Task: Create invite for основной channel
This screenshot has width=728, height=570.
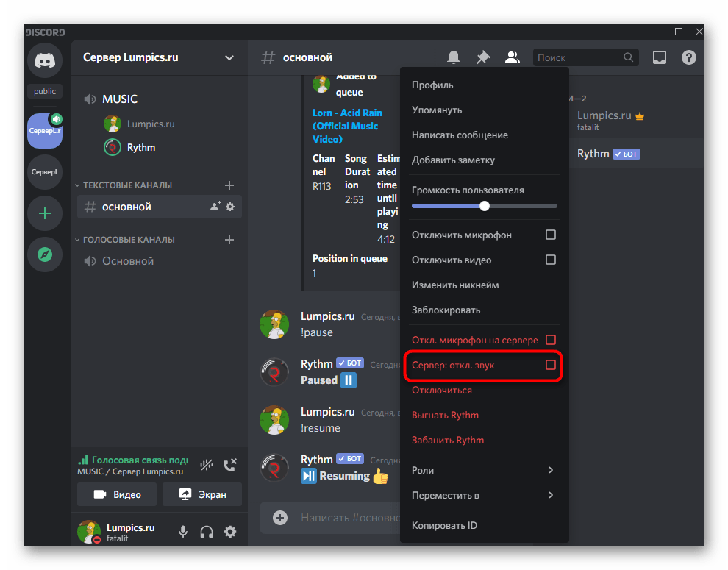Action: (215, 206)
